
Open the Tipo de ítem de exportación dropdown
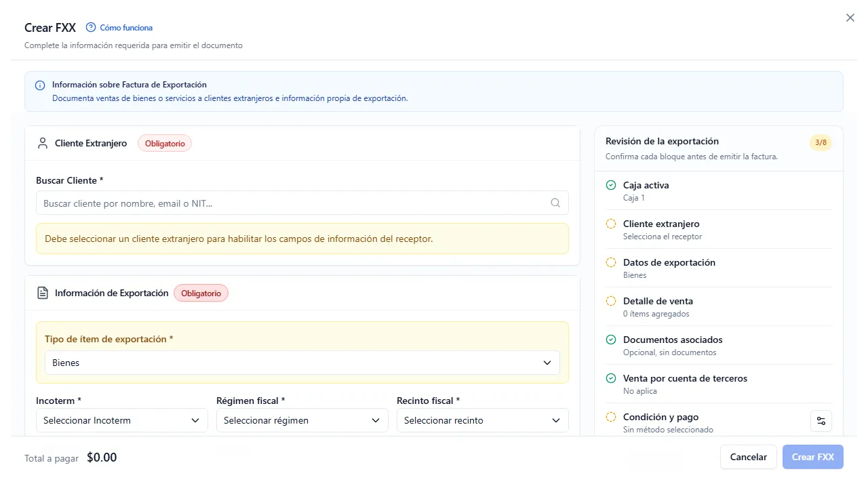point(302,363)
